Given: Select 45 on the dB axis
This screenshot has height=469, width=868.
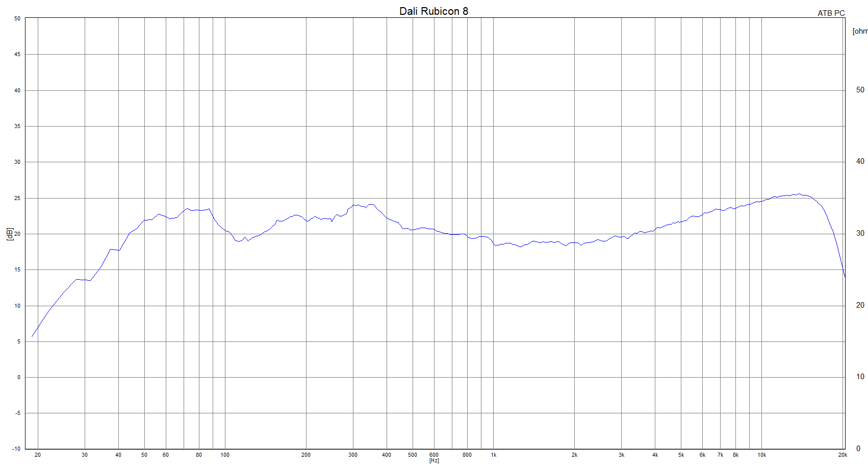Looking at the screenshot, I should coord(17,54).
